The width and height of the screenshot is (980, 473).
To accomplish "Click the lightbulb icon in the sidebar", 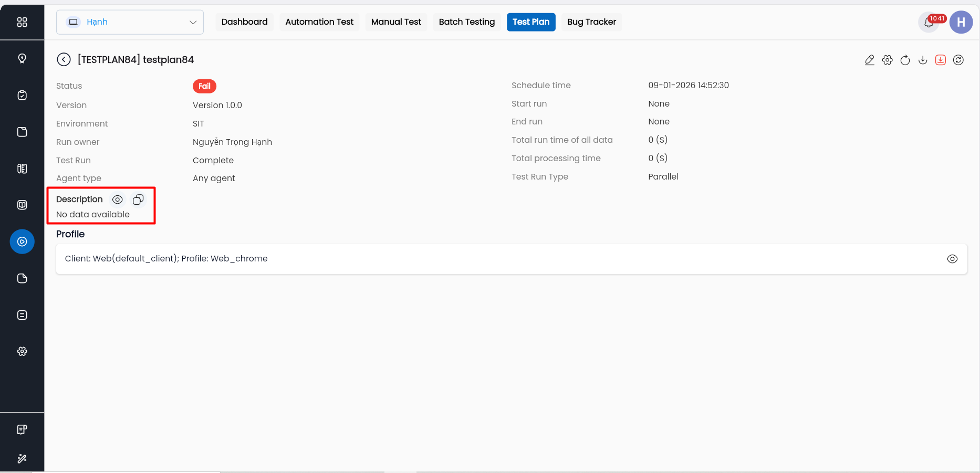I will [x=22, y=58].
